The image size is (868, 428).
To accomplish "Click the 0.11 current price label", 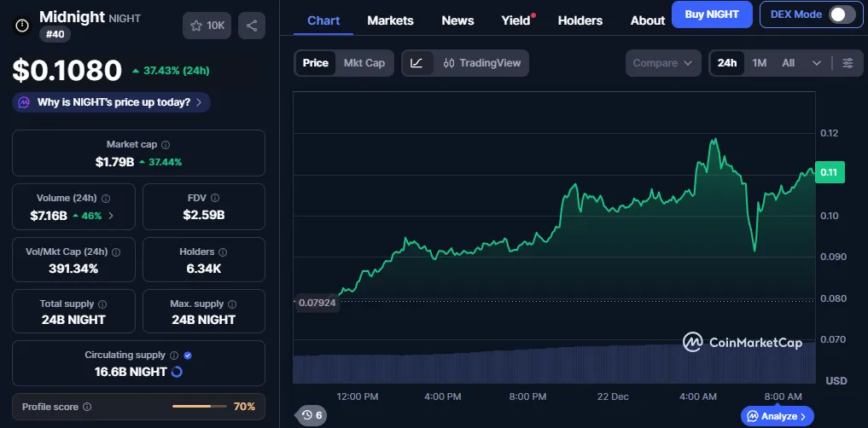I will (830, 172).
